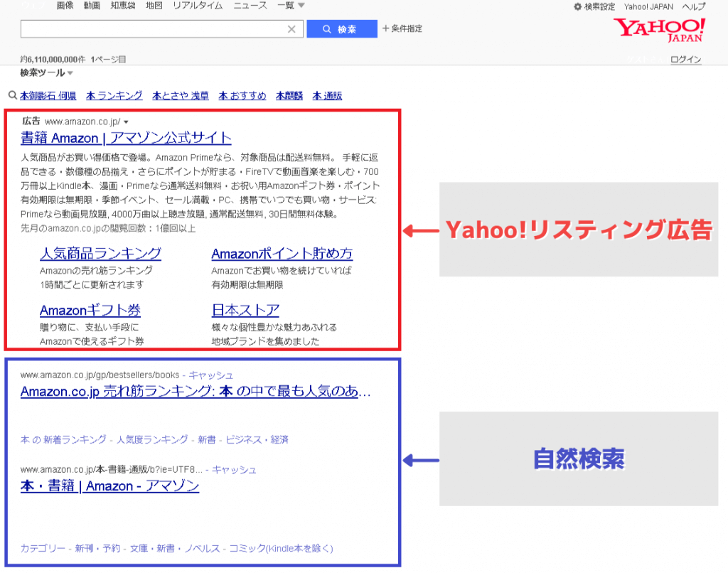Viewport: 728px width, 573px height.
Task: Open 本・書籍 | Amazon - アマゾン result
Action: (x=110, y=486)
